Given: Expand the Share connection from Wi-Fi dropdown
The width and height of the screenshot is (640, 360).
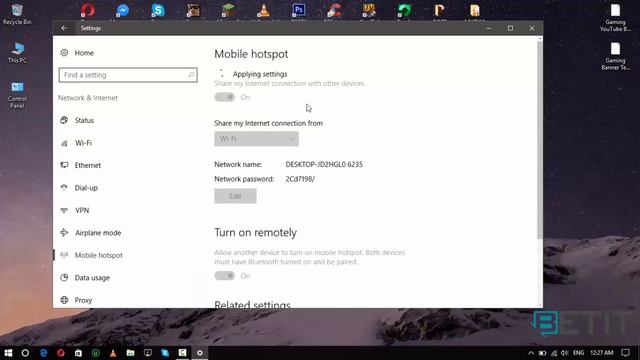Looking at the screenshot, I should point(256,139).
